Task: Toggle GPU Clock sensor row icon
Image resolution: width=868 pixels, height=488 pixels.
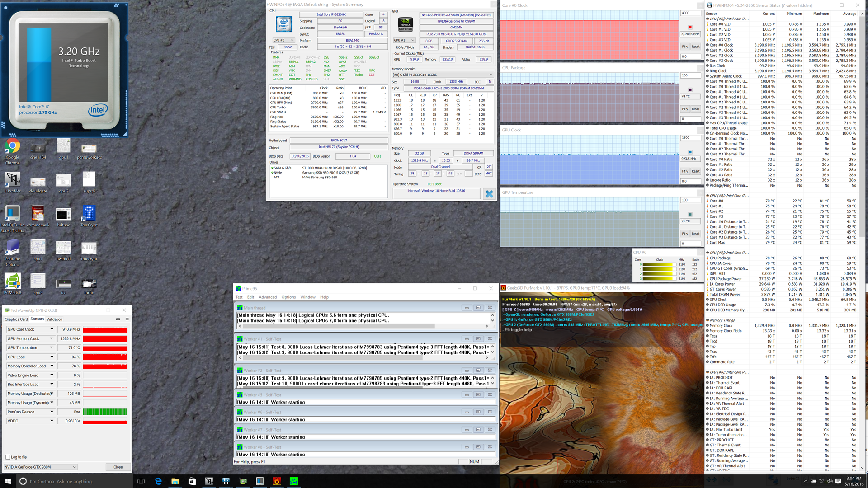Action: click(x=707, y=300)
